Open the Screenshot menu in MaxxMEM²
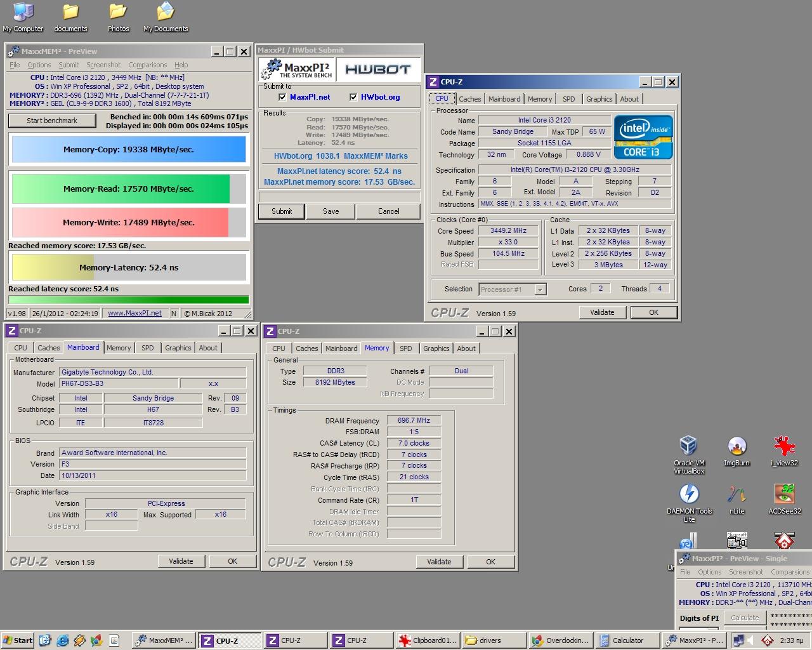 pos(103,65)
